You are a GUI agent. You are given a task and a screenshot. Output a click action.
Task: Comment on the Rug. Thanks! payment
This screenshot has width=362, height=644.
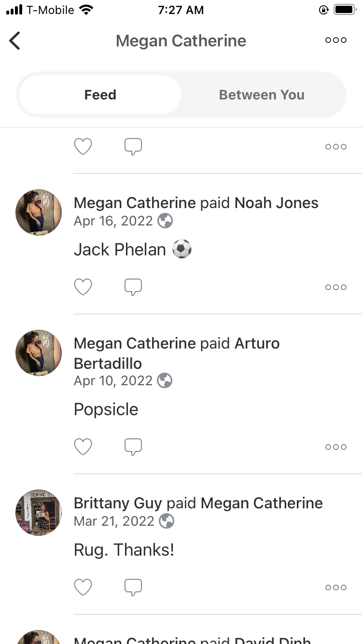[x=133, y=588]
